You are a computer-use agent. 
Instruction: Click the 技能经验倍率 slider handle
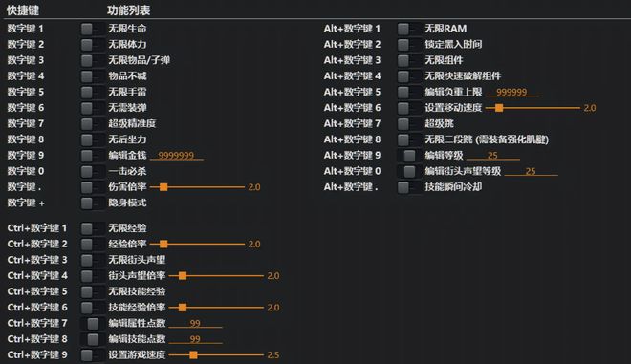coord(183,308)
